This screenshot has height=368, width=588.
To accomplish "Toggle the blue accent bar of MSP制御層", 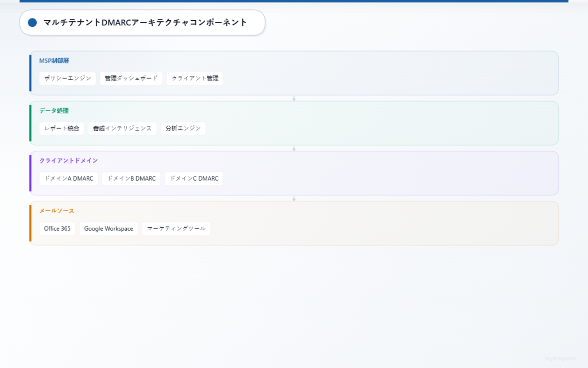I will coord(31,74).
